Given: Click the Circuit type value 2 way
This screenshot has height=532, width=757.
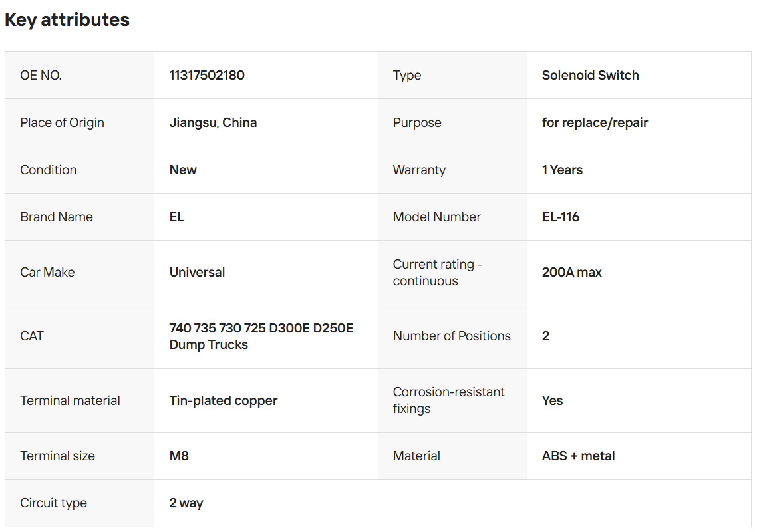Looking at the screenshot, I should [x=186, y=503].
